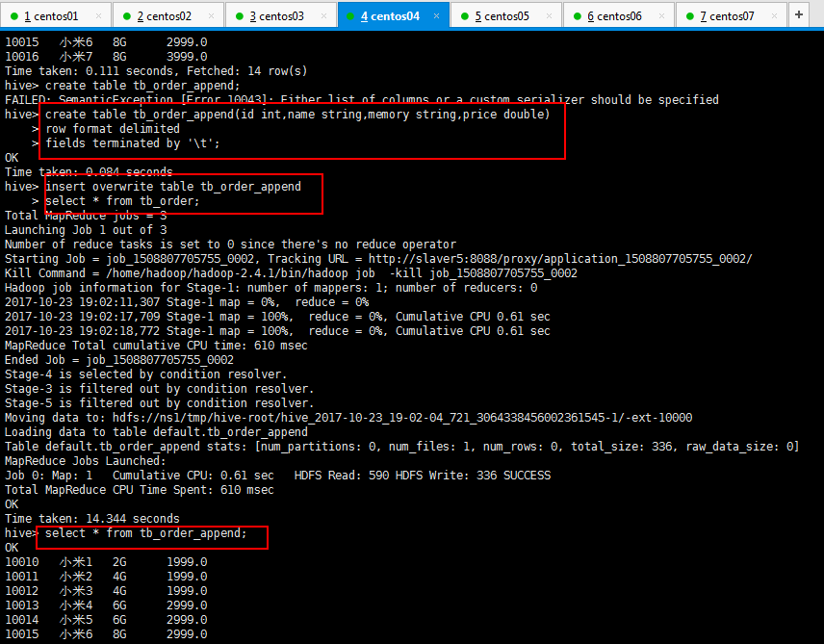The image size is (824, 644).
Task: Click the green status dot on centos04
Action: (350, 16)
